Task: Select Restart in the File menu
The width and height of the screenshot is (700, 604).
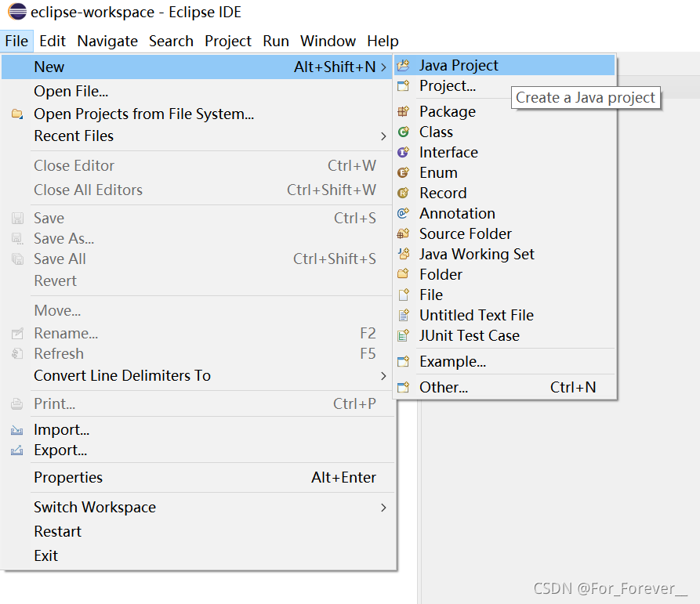Action: pos(198,532)
